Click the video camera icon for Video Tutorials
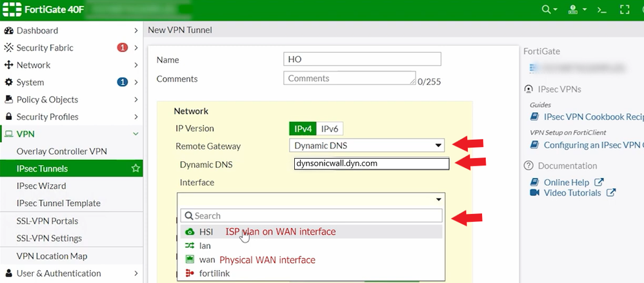 click(x=534, y=193)
